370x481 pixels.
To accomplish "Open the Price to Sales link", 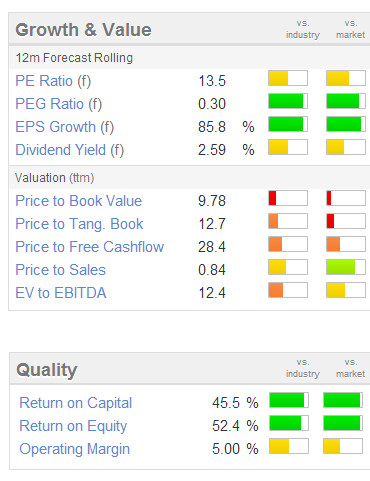I will [61, 270].
